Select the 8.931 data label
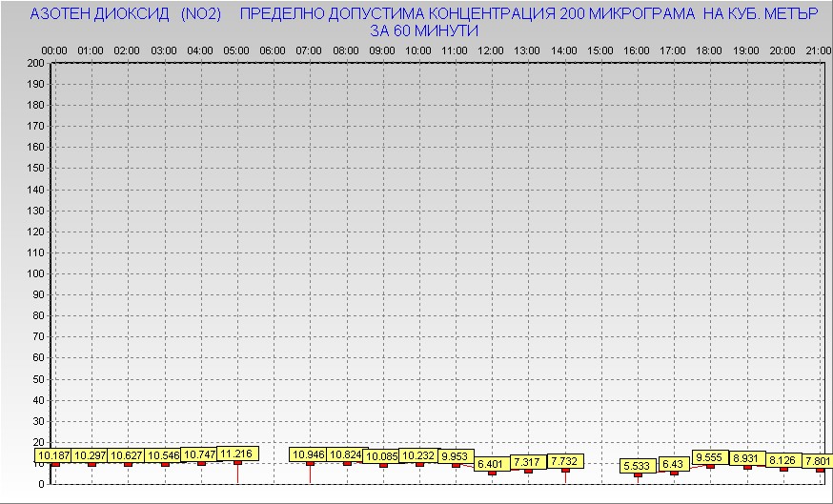The width and height of the screenshot is (833, 504). pyautogui.click(x=747, y=458)
